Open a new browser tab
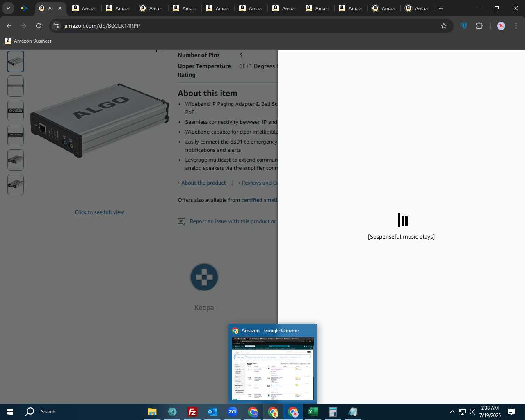The image size is (525, 420). pyautogui.click(x=441, y=8)
